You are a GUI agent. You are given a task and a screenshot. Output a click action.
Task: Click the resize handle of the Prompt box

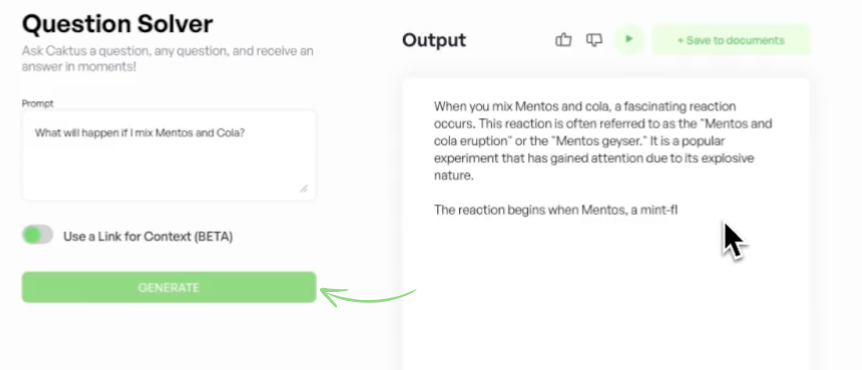pyautogui.click(x=303, y=189)
